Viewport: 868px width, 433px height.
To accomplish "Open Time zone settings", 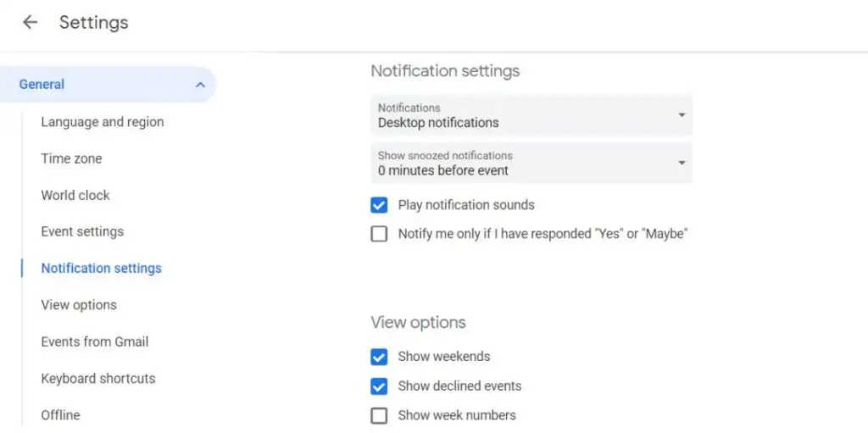I will tap(71, 158).
